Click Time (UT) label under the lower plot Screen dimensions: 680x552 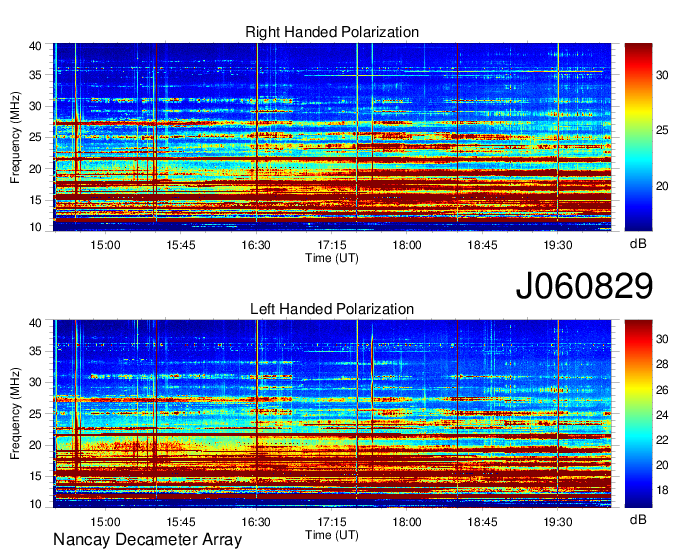tap(332, 535)
